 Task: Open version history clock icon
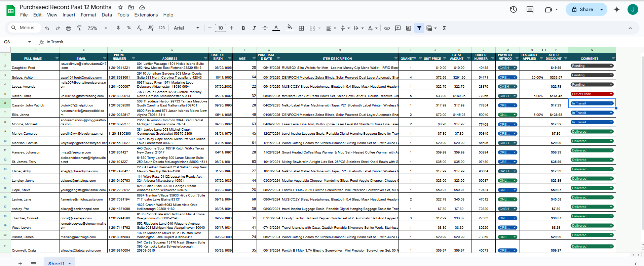click(x=513, y=9)
